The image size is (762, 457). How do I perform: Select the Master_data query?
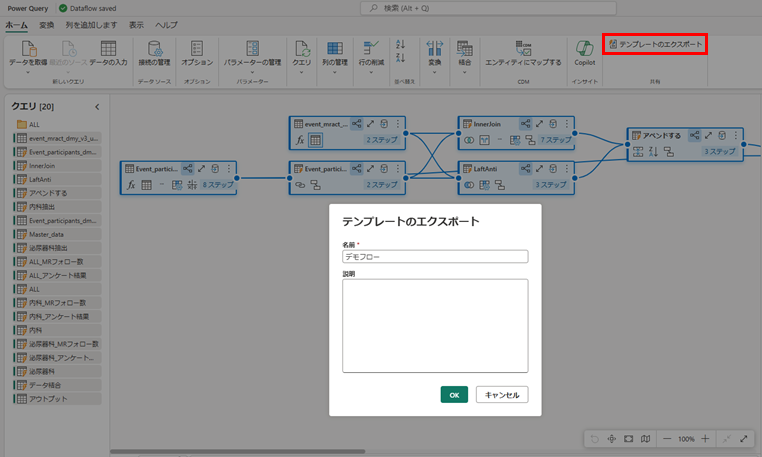(x=57, y=234)
